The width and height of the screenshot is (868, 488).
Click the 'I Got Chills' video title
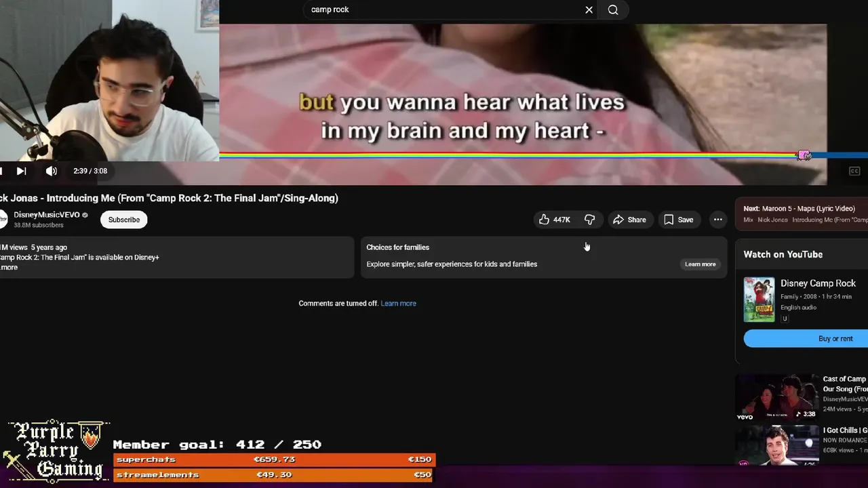845,430
